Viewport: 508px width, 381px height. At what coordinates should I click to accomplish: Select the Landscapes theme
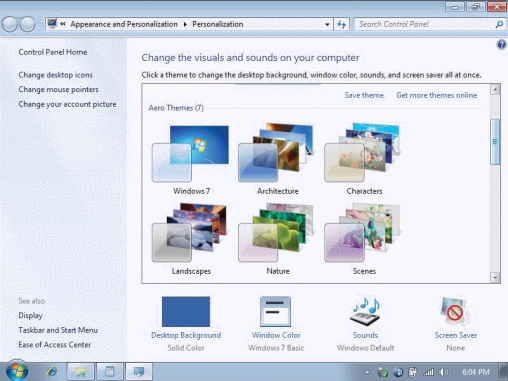pos(191,239)
